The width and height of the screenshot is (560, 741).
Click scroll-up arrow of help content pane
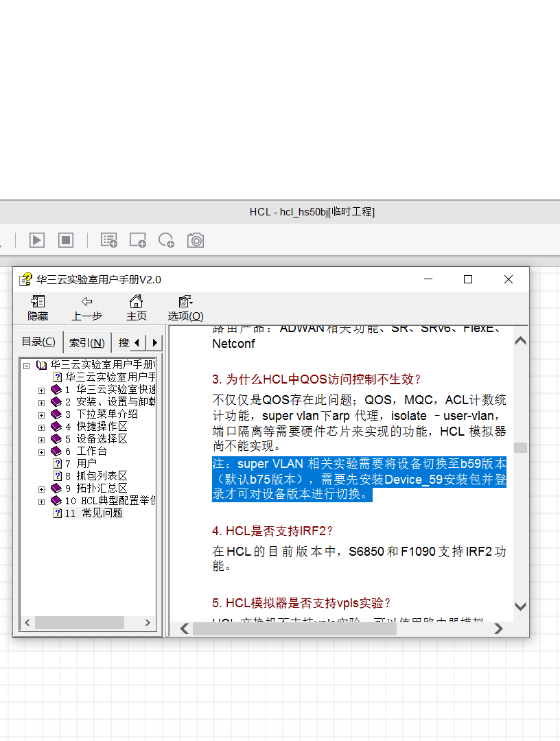520,341
